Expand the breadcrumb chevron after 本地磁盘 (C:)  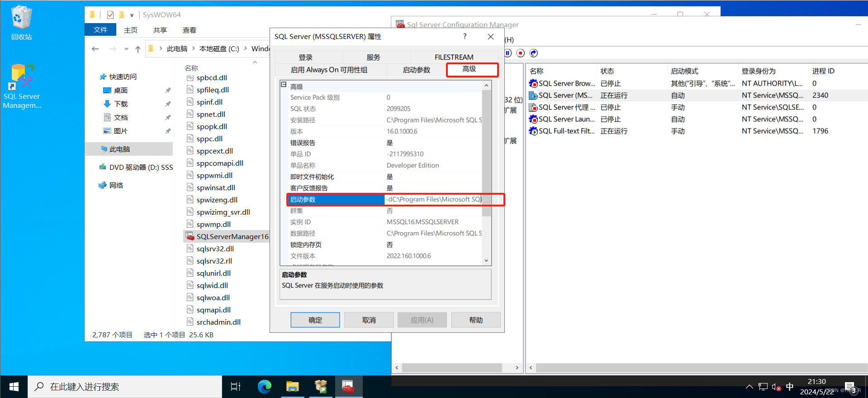coord(246,48)
